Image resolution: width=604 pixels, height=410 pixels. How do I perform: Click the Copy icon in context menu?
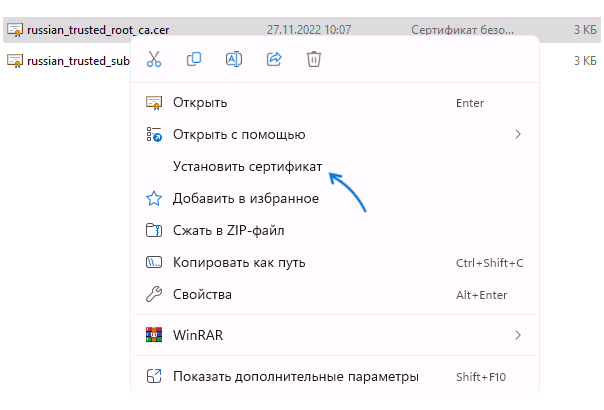coord(194,59)
